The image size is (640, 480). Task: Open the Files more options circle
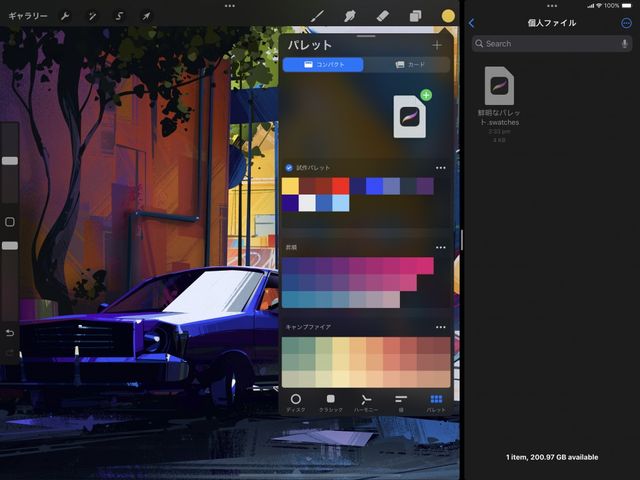tap(626, 23)
